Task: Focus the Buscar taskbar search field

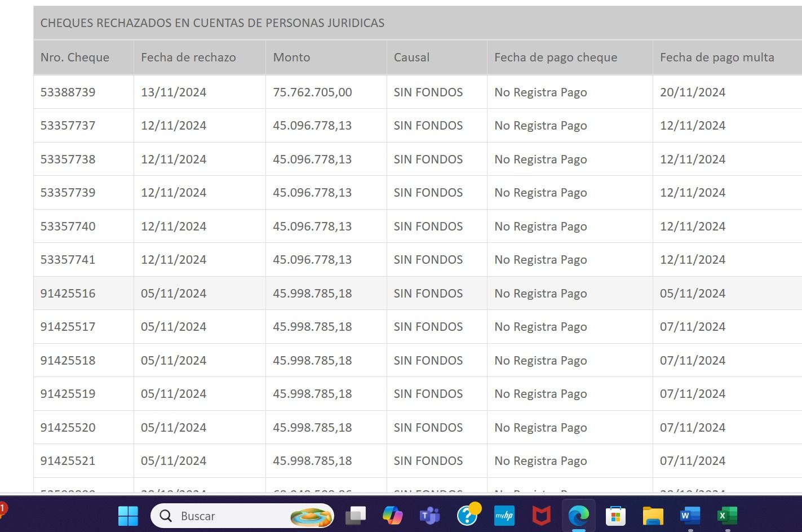Action: (x=242, y=516)
